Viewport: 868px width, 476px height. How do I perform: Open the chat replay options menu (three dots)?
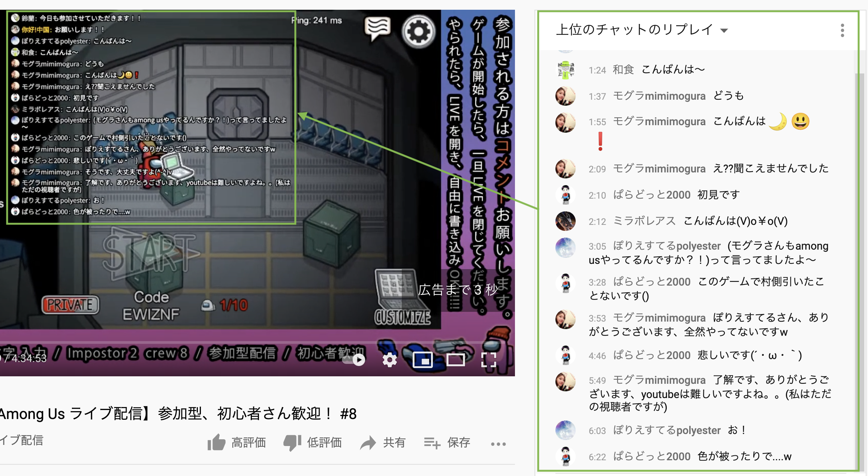pyautogui.click(x=842, y=30)
